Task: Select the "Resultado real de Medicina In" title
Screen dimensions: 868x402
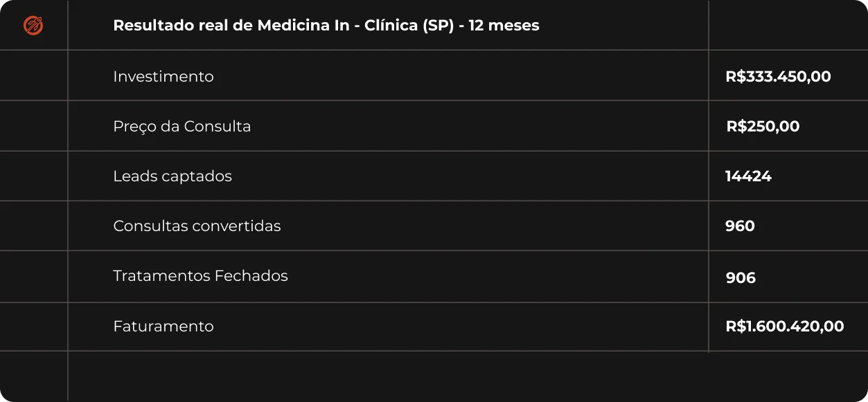Action: coord(326,26)
